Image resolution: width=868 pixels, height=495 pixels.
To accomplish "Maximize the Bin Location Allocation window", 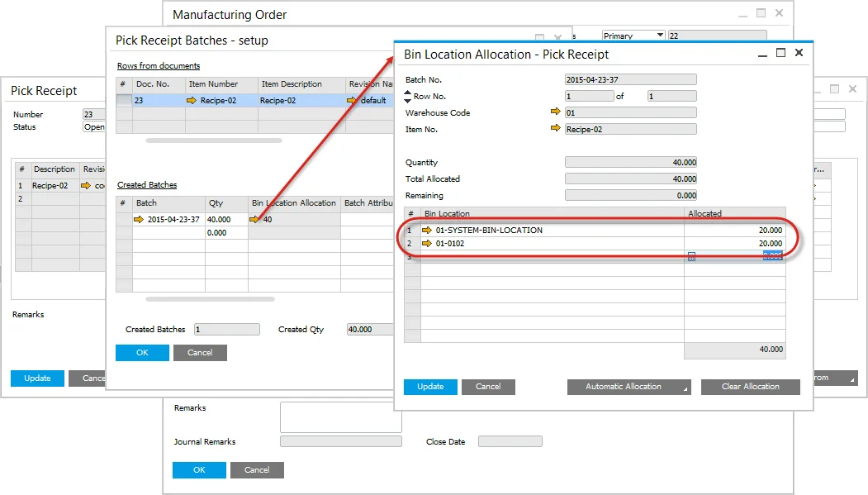I will (780, 53).
